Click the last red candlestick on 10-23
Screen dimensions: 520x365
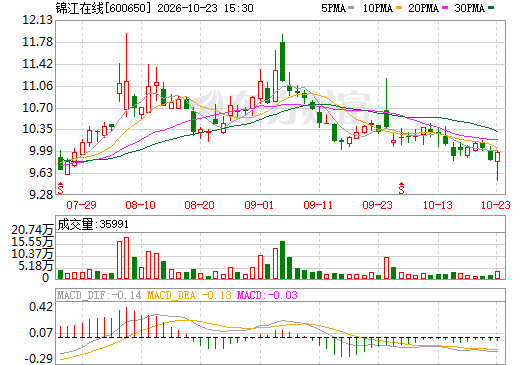[x=498, y=166]
